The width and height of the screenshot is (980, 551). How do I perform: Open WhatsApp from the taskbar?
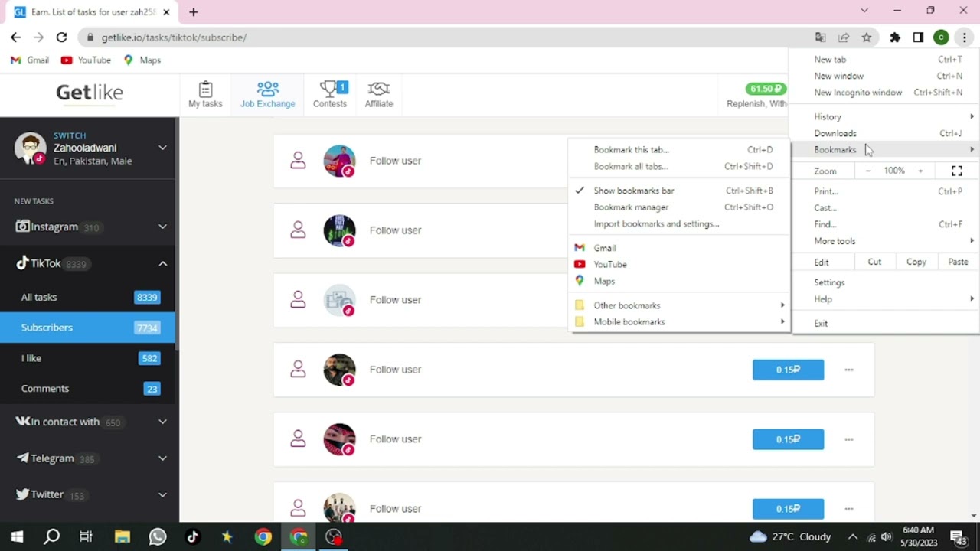(158, 536)
